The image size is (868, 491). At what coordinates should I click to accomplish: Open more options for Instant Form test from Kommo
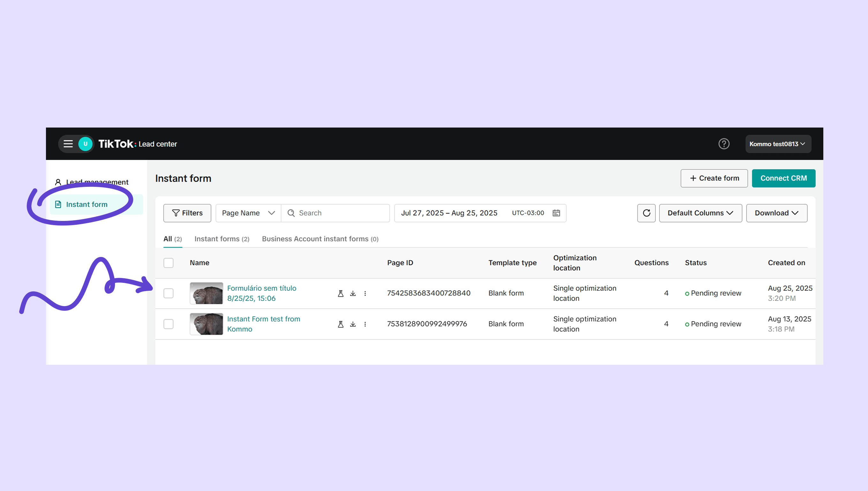[365, 324]
